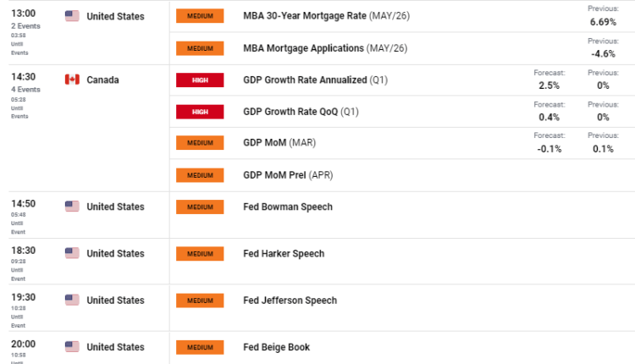Click MEDIUM badge beside Fed Beige Book
The width and height of the screenshot is (635, 364).
pyautogui.click(x=200, y=347)
